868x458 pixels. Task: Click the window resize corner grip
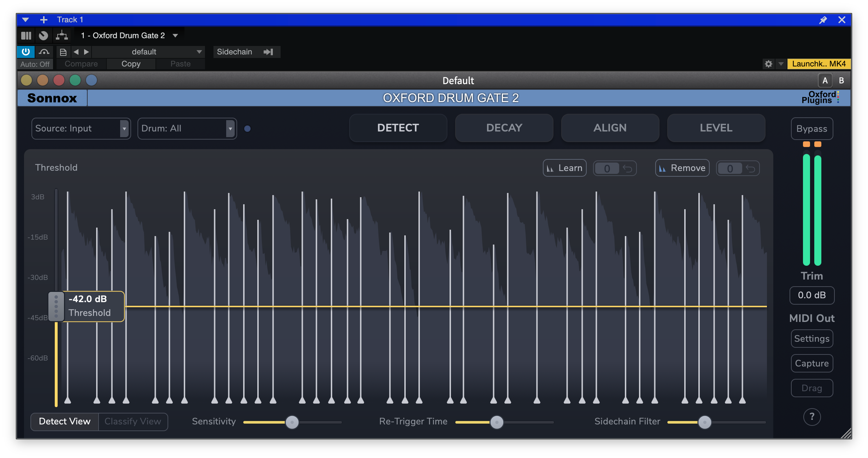[x=846, y=433]
